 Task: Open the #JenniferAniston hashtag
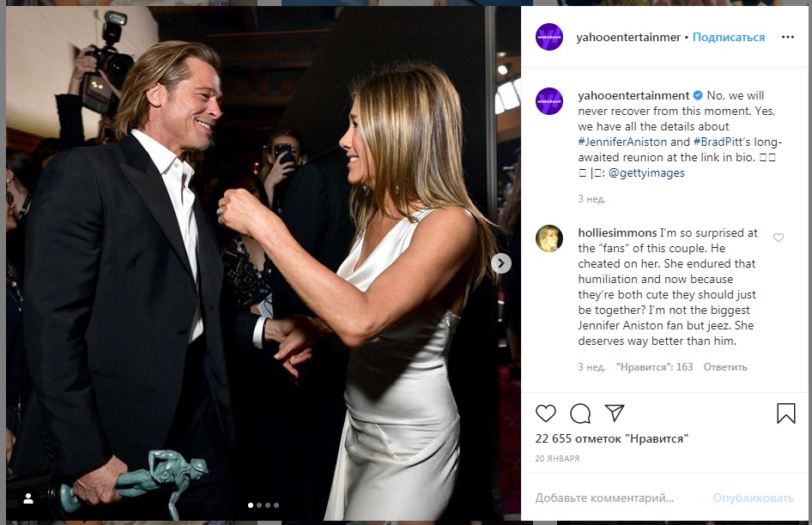622,142
